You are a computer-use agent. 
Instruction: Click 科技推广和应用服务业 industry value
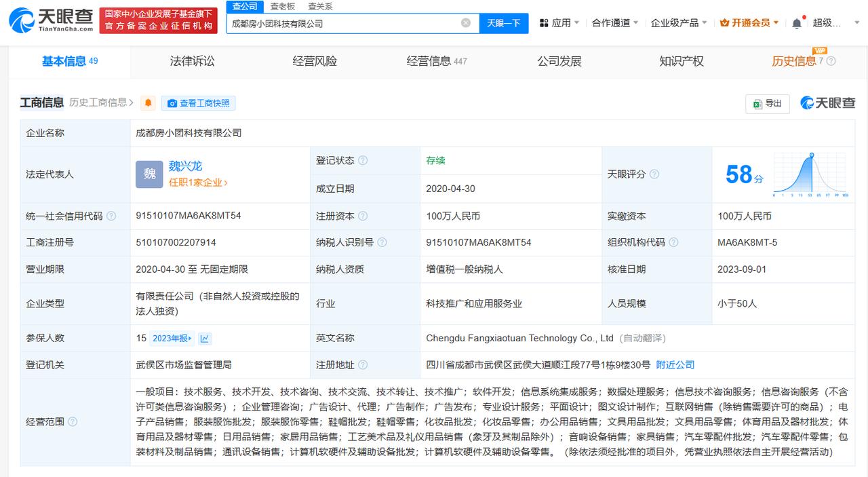pos(474,304)
